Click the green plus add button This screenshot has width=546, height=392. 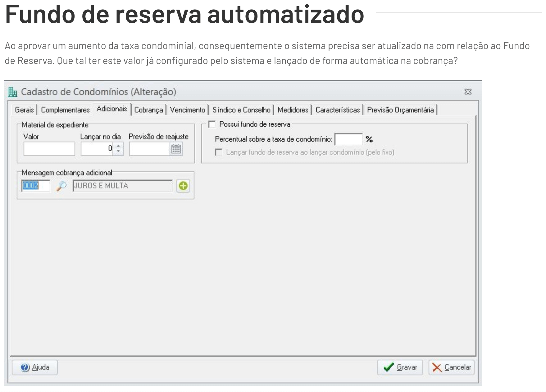(183, 186)
